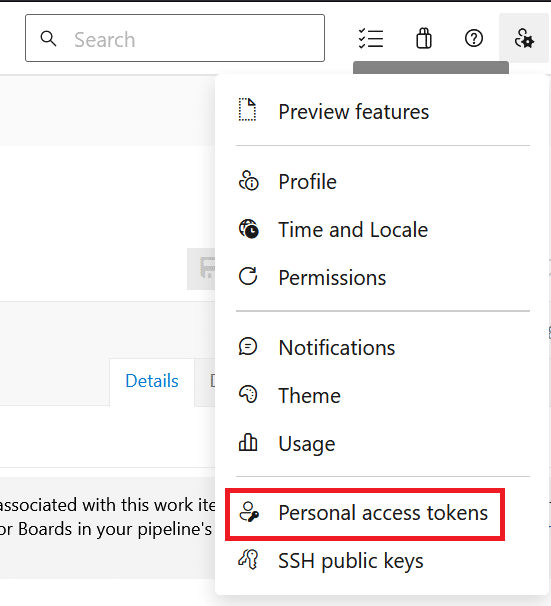Switch to the Details tab
The image size is (551, 606).
pyautogui.click(x=152, y=381)
